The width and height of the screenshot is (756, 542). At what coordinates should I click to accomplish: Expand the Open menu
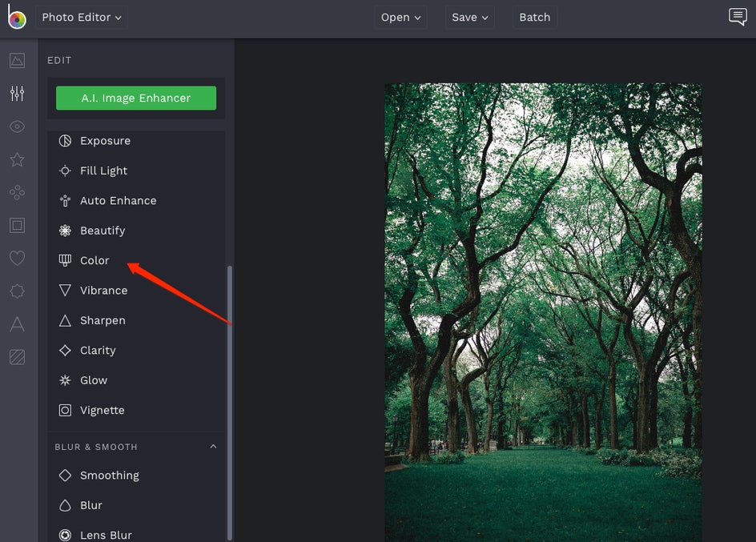coord(400,18)
